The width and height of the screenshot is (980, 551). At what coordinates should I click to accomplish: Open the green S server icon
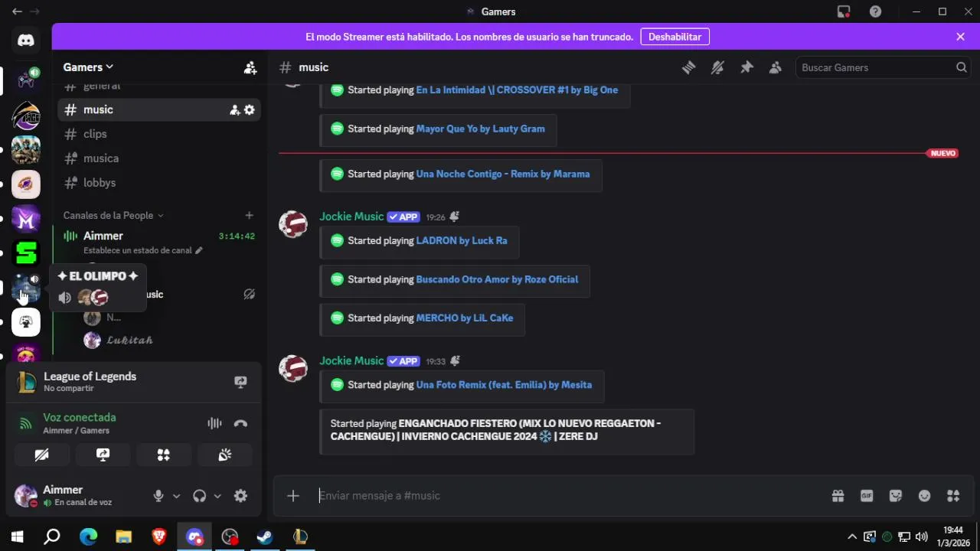(x=26, y=253)
